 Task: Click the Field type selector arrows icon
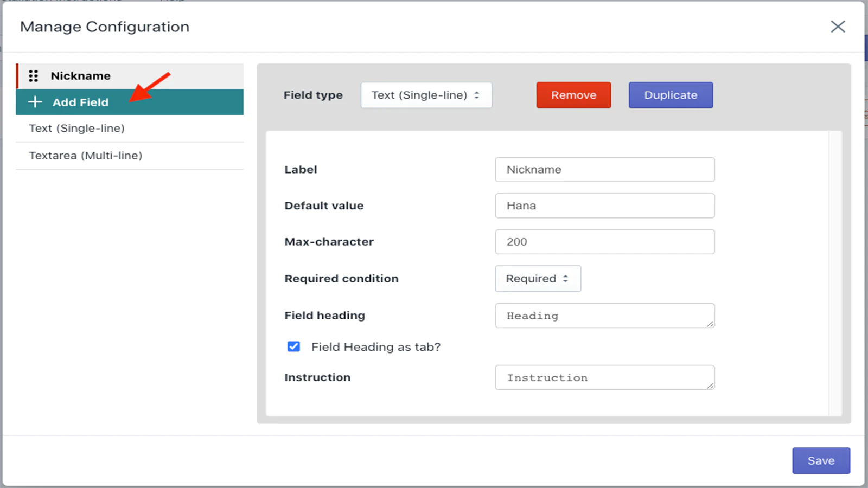click(x=476, y=95)
